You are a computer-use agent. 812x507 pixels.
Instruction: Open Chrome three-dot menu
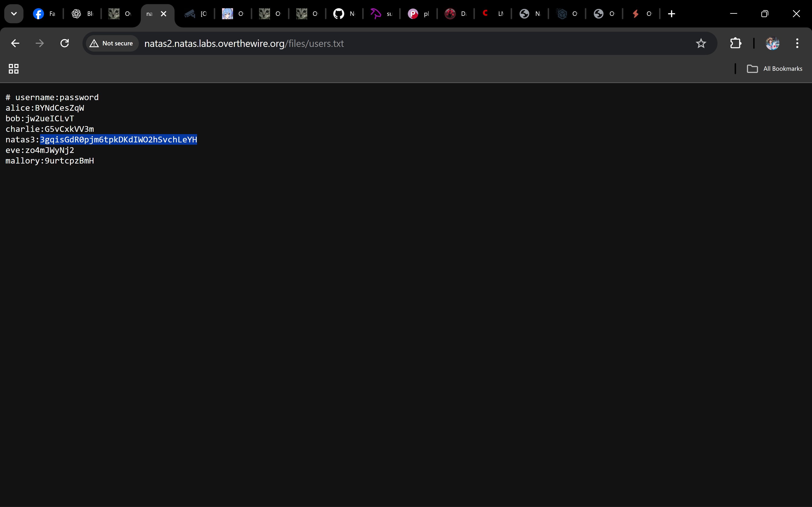(x=797, y=43)
